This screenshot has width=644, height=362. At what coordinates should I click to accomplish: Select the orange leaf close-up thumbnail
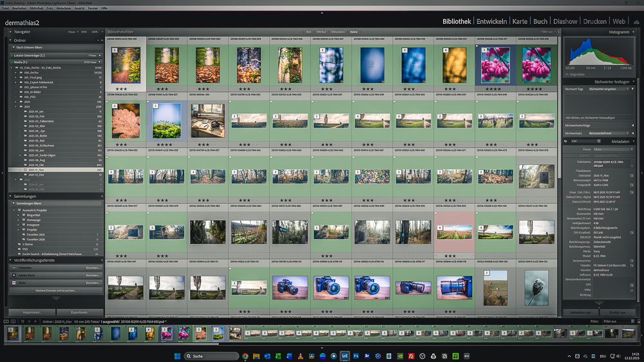tap(126, 120)
